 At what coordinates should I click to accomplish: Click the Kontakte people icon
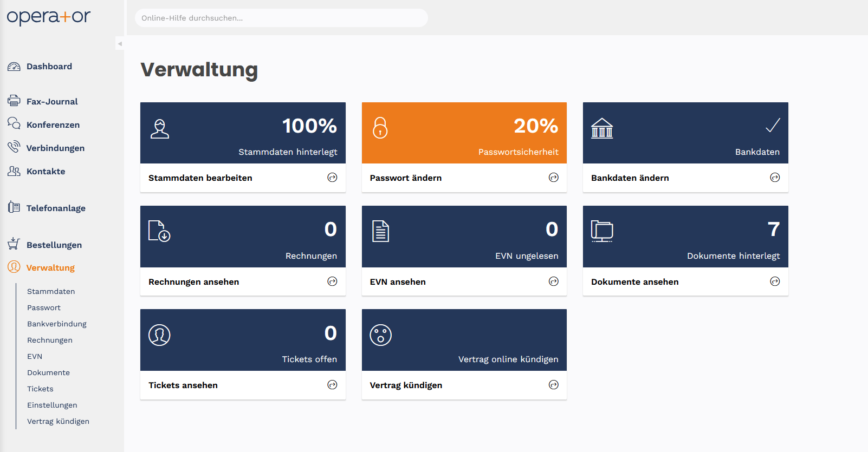(14, 171)
